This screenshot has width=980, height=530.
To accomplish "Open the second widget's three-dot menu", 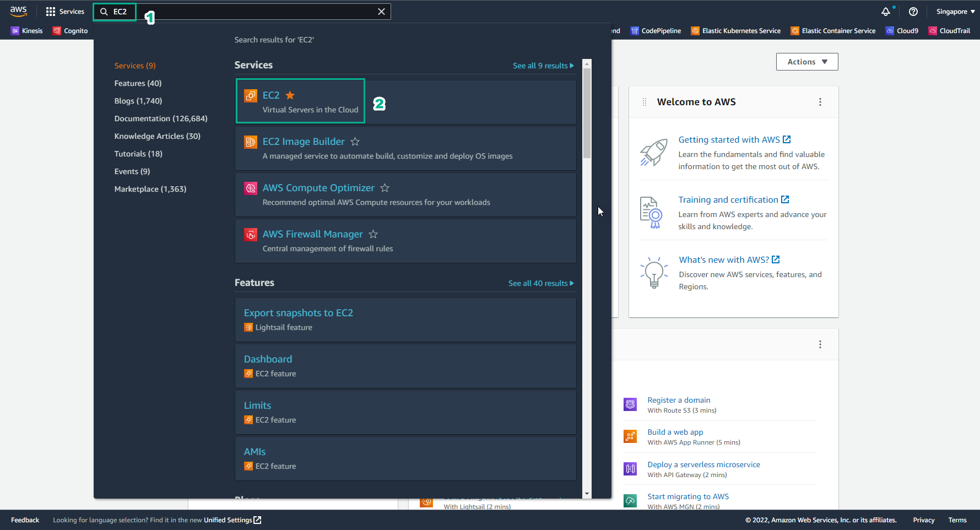I will tap(820, 344).
